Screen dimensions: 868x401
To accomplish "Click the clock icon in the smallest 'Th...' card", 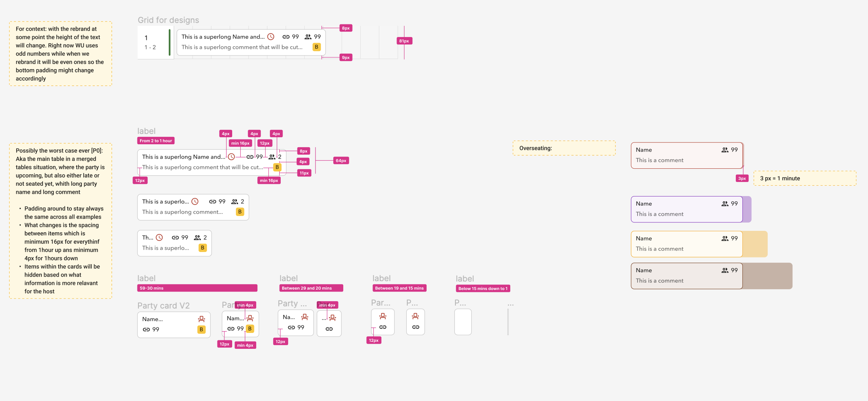I will click(x=159, y=237).
